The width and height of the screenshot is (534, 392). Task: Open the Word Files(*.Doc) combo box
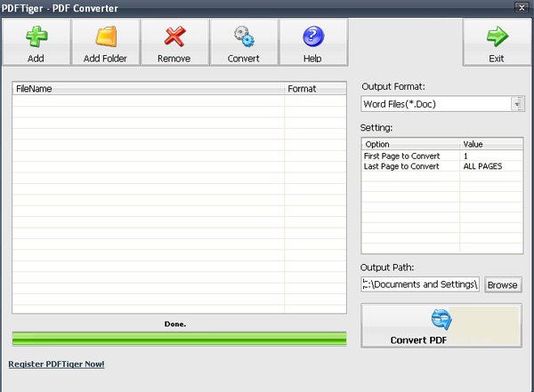pos(442,104)
